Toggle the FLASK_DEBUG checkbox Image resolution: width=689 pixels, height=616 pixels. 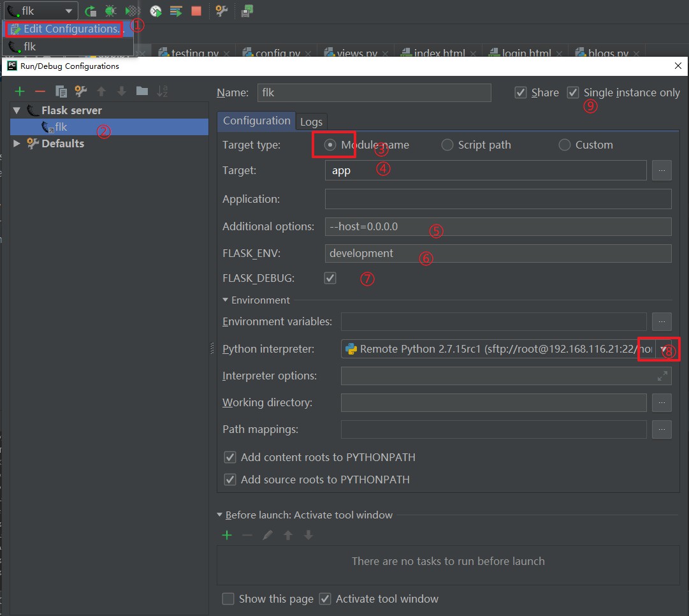[x=330, y=278]
